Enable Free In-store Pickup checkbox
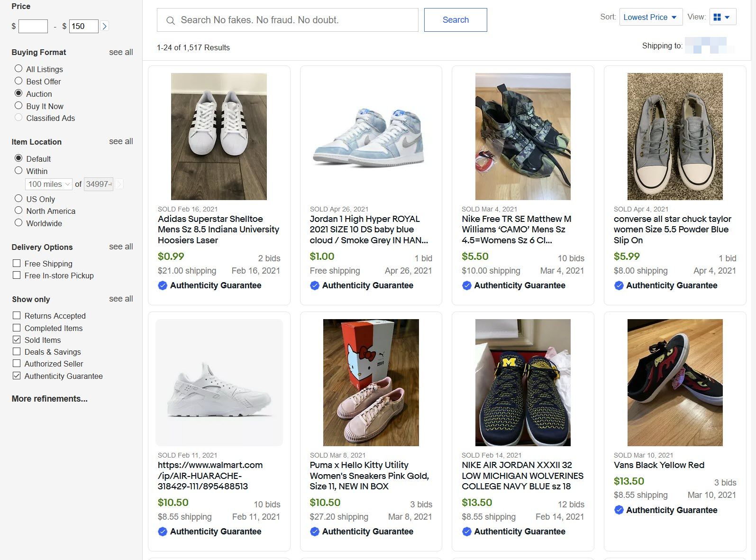 pyautogui.click(x=17, y=275)
